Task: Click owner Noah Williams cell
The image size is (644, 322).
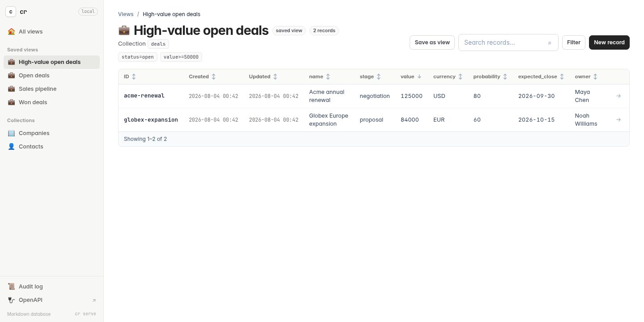Action: pyautogui.click(x=586, y=120)
